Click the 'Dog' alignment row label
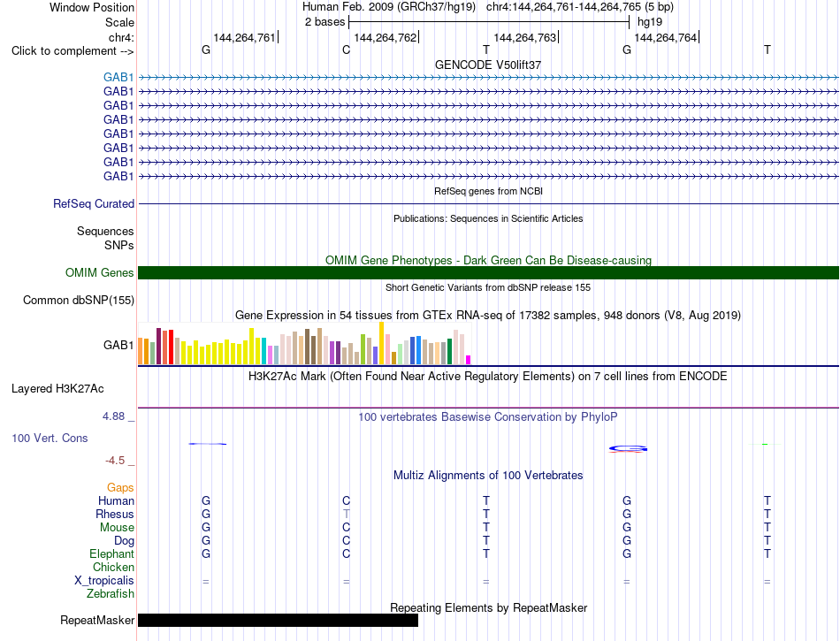Image resolution: width=840 pixels, height=641 pixels. coord(124,541)
